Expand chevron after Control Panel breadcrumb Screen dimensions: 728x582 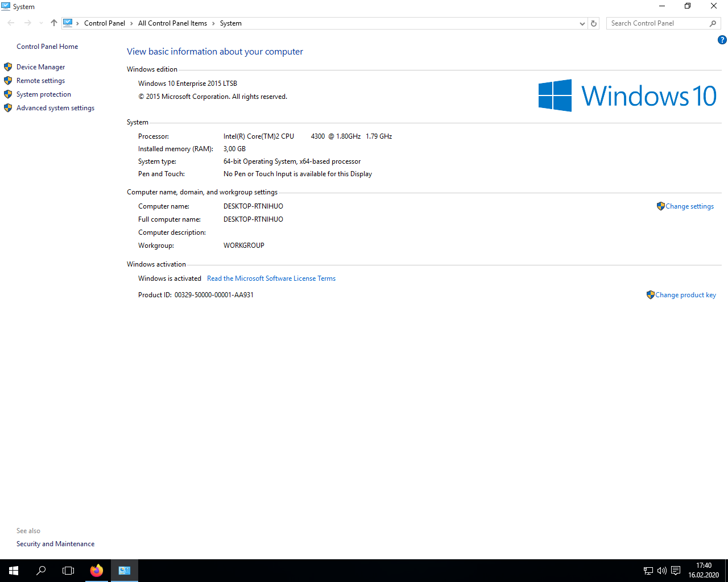131,23
